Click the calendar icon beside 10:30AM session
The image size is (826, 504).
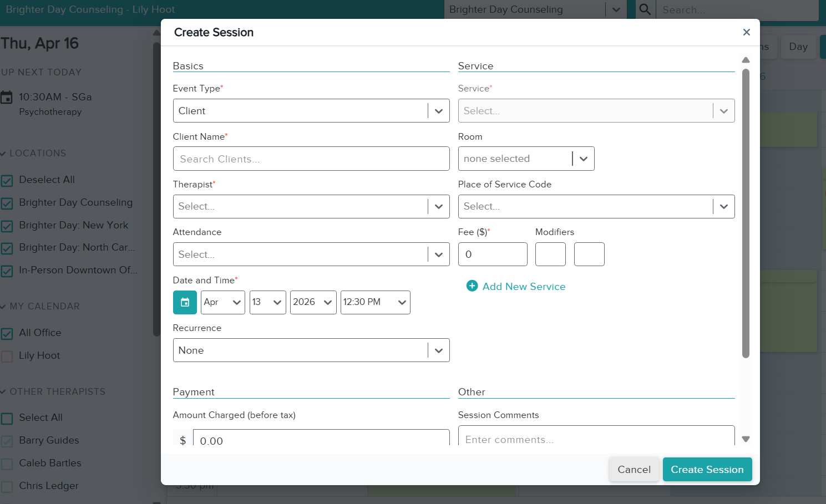click(7, 98)
